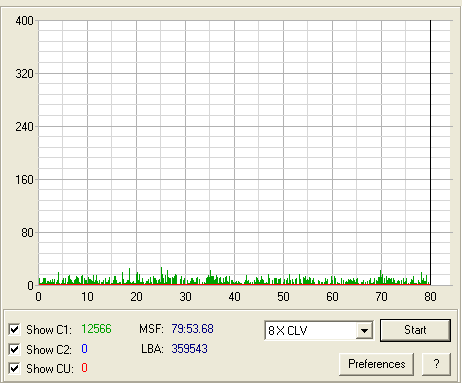Open the 8 X CLV speed dropdown arrow
Viewport: 462px width, 384px height.
pyautogui.click(x=364, y=331)
